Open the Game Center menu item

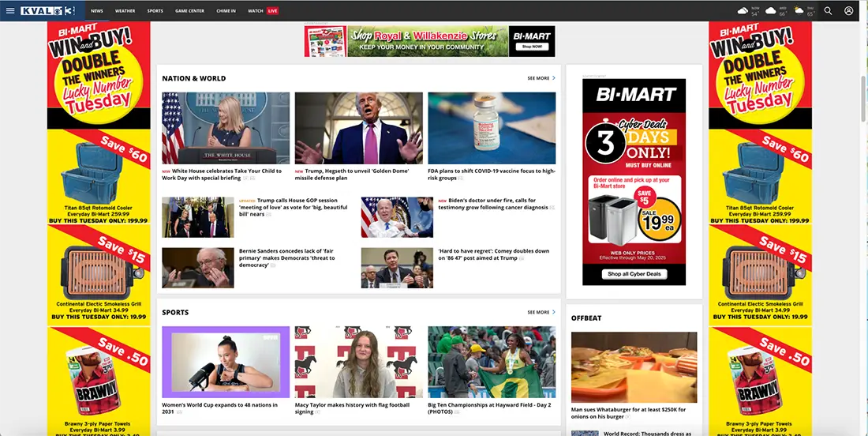[190, 10]
